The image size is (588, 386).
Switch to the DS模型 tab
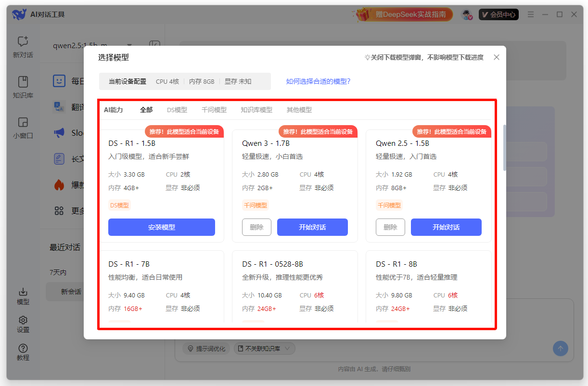click(x=177, y=110)
